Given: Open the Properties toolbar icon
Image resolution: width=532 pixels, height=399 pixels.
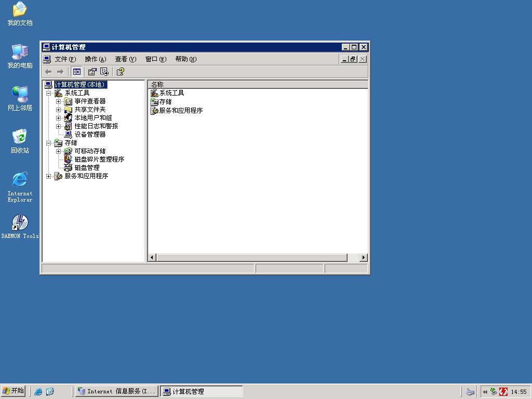Looking at the screenshot, I should 92,72.
